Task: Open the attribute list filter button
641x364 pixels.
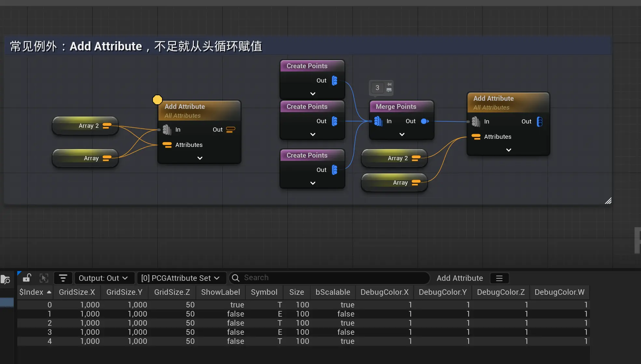Action: click(x=63, y=278)
